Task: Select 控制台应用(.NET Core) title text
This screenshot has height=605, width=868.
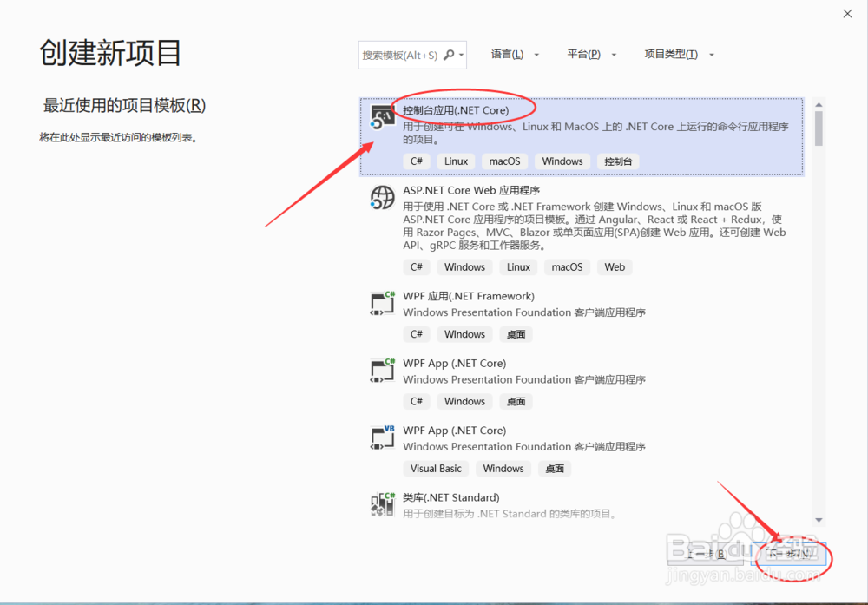Action: 456,110
